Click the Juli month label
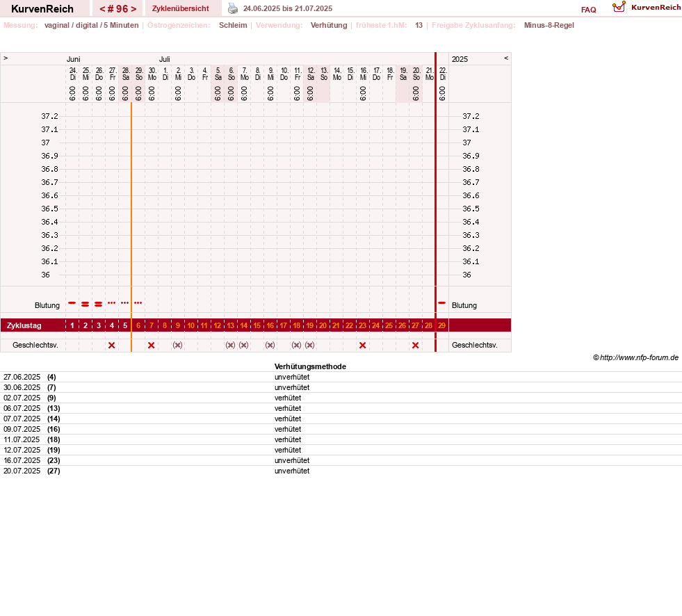682x616 pixels. coord(164,59)
